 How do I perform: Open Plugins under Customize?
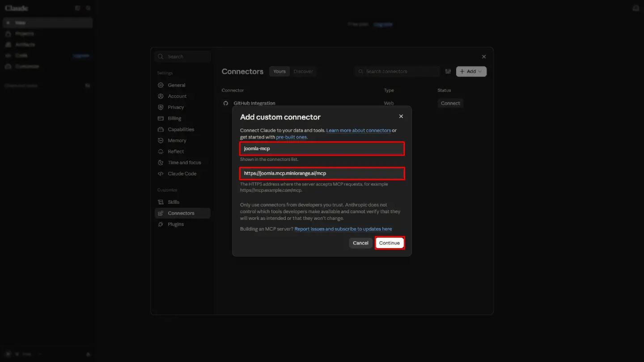pyautogui.click(x=182, y=224)
